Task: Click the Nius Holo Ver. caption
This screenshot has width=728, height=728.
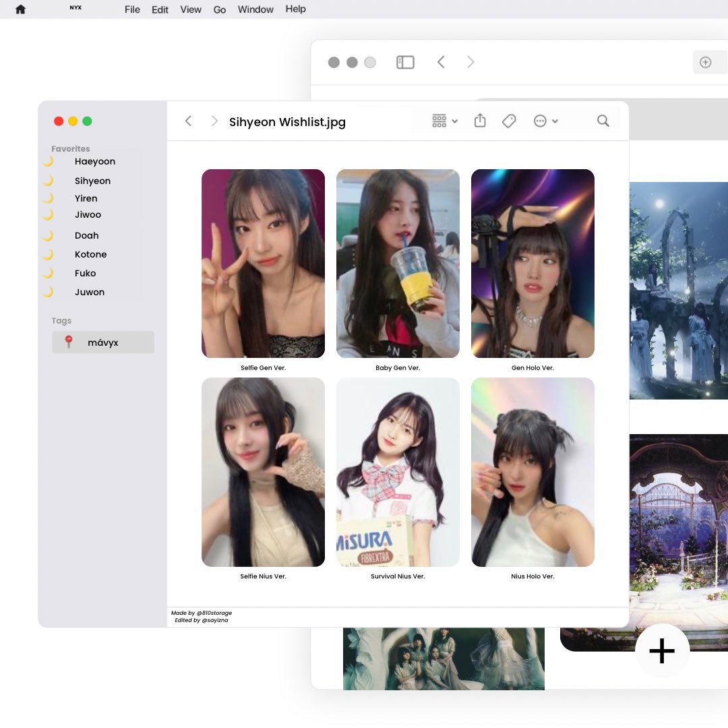Action: [x=533, y=576]
